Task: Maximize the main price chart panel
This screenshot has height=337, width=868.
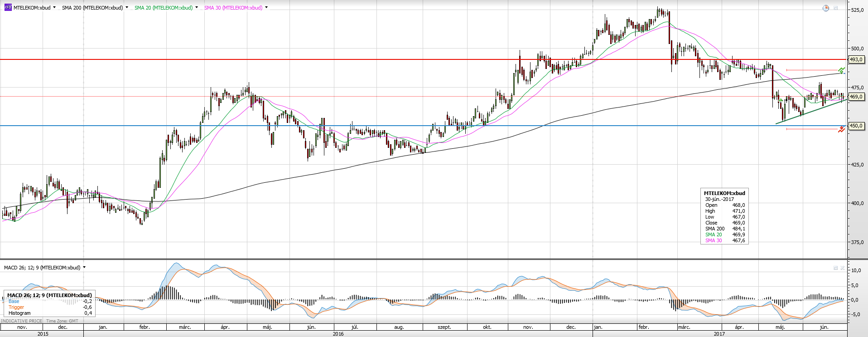Action: 836,8
